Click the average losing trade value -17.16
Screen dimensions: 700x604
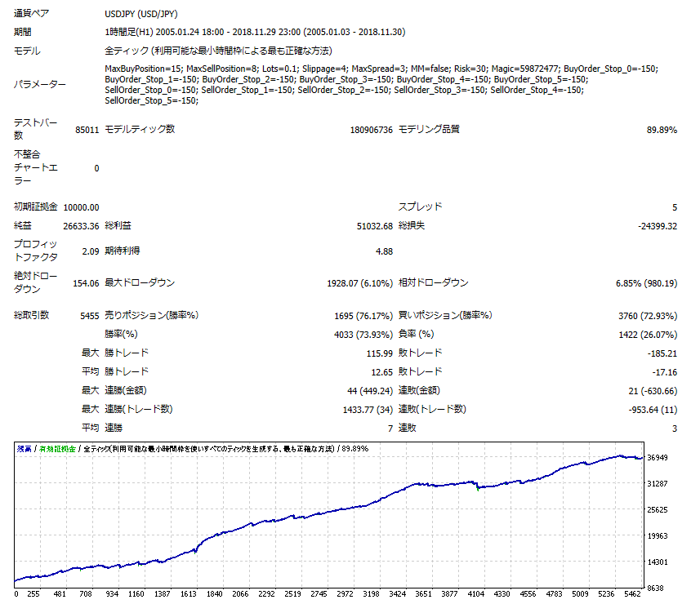(x=665, y=372)
